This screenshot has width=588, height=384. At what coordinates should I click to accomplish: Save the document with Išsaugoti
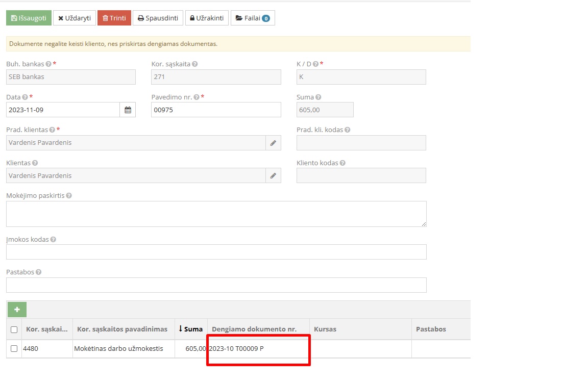pyautogui.click(x=29, y=17)
